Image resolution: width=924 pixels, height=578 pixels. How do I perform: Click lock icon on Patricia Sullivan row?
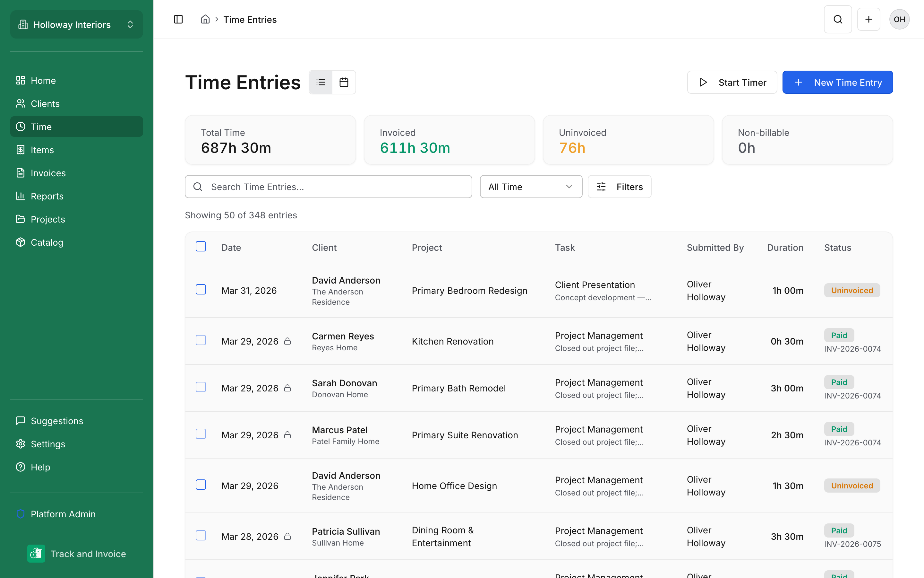(287, 536)
